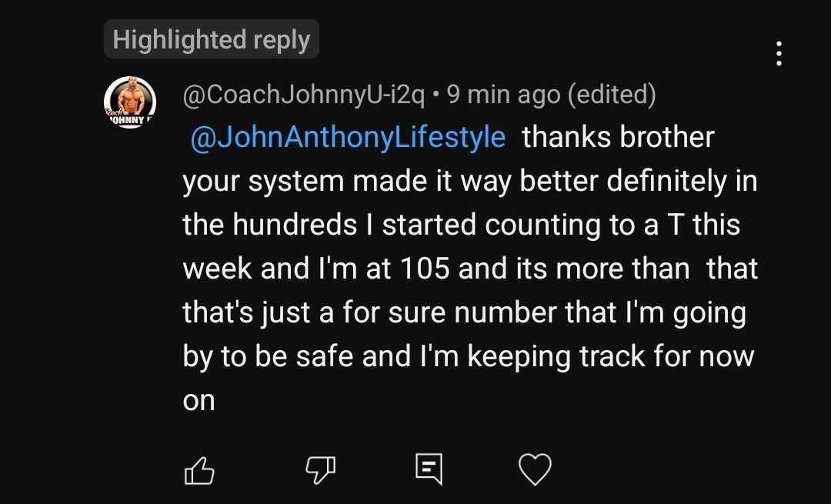Click the "9 min ago" timestamp

click(x=503, y=95)
